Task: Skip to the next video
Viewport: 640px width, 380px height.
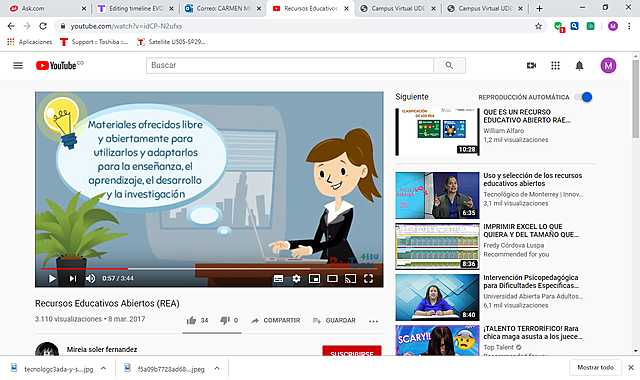Action: tap(73, 278)
